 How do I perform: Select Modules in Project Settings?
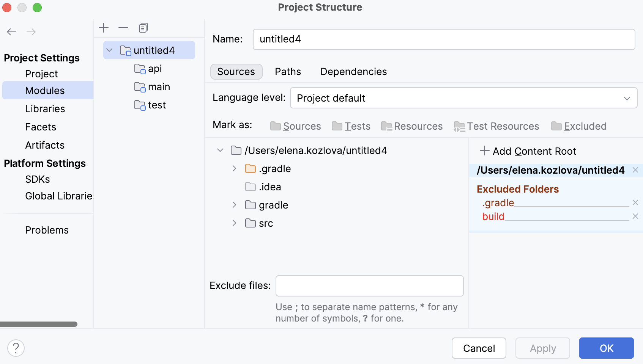(48, 91)
